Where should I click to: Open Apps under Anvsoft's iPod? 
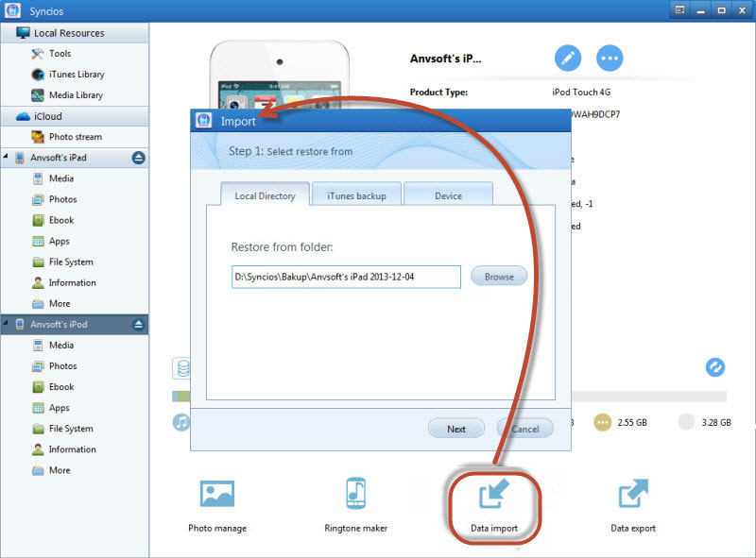click(x=51, y=408)
